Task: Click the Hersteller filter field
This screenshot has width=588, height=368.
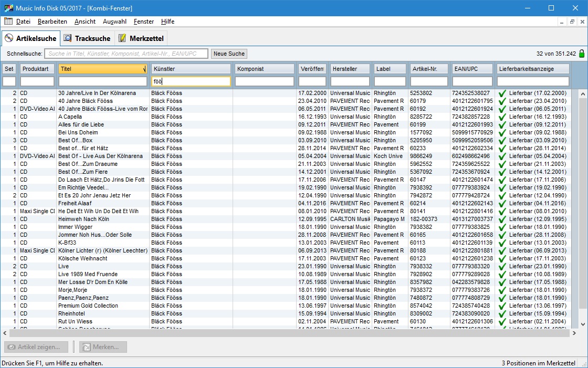Action: 350,81
